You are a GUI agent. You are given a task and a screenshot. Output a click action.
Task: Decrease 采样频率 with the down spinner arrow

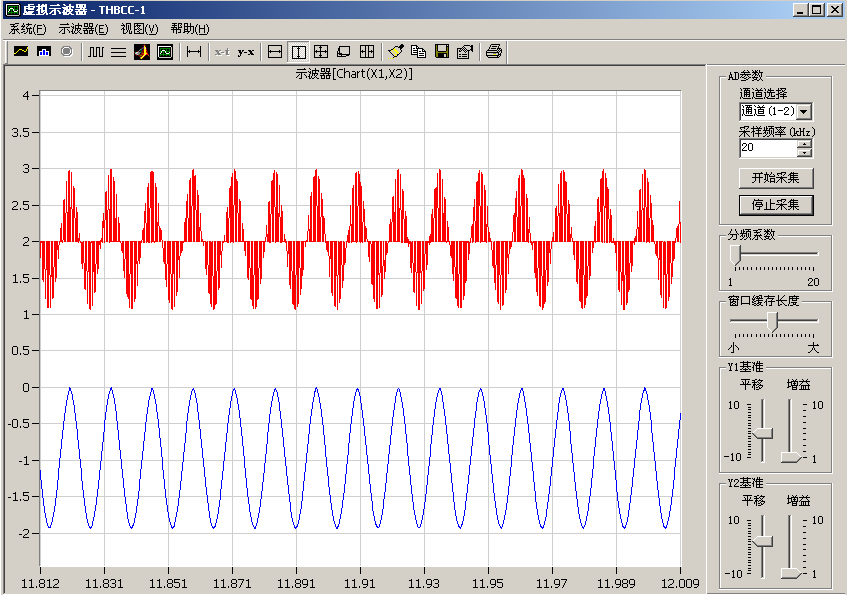tap(804, 153)
